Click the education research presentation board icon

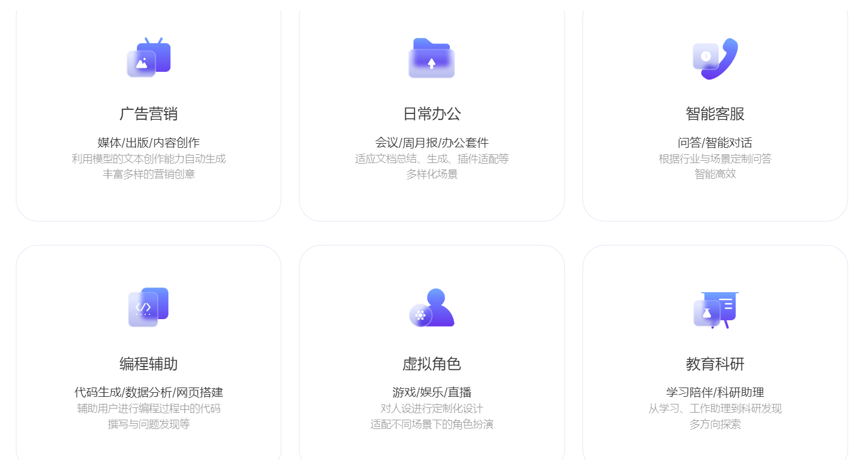715,309
